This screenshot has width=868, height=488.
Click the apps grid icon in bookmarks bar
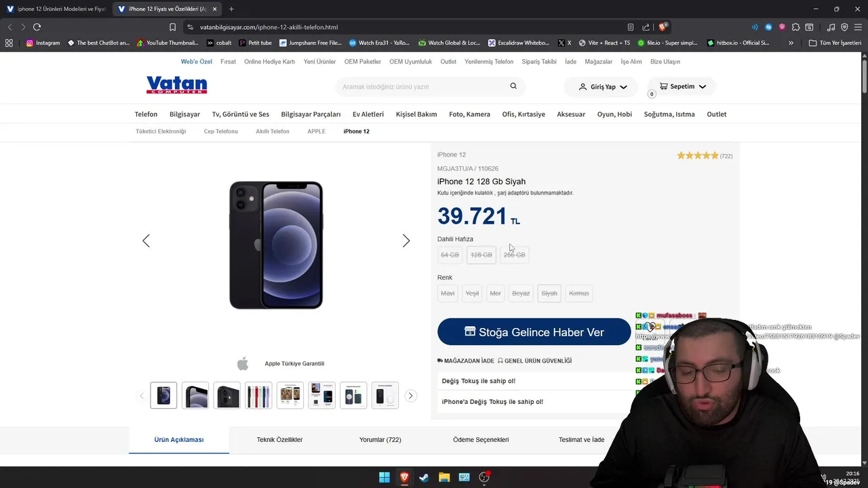[9, 43]
